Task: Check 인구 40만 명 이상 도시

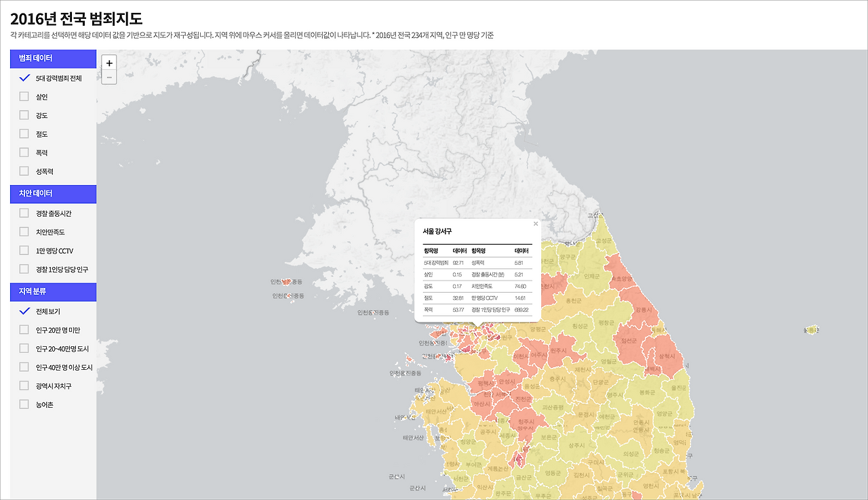Action: point(24,367)
